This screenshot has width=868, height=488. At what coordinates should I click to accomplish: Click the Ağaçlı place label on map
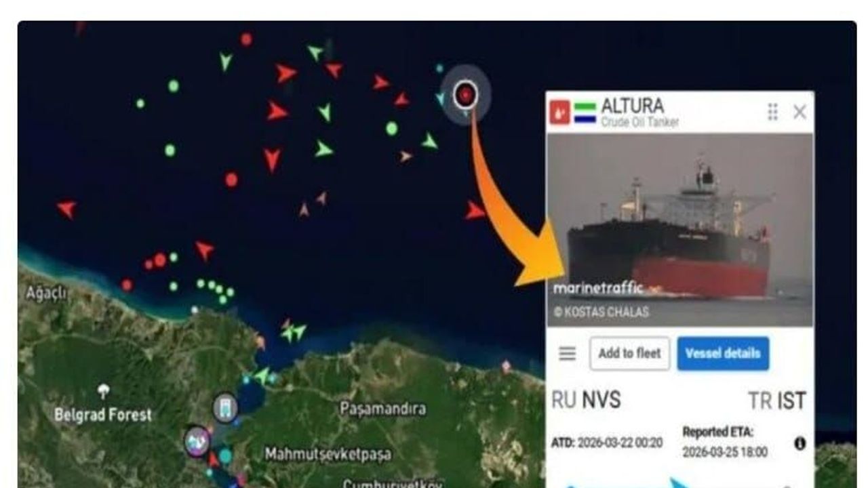[47, 293]
